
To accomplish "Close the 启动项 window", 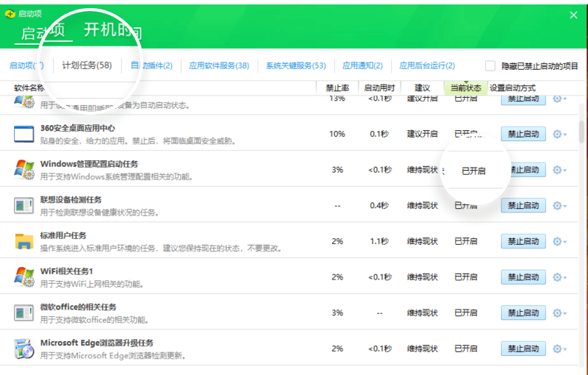I will pyautogui.click(x=573, y=15).
